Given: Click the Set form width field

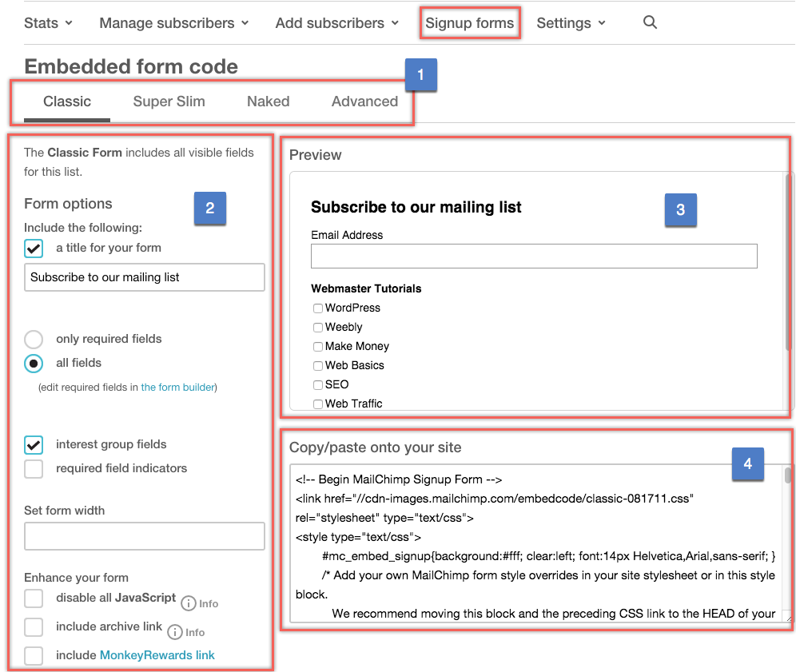Looking at the screenshot, I should [144, 536].
